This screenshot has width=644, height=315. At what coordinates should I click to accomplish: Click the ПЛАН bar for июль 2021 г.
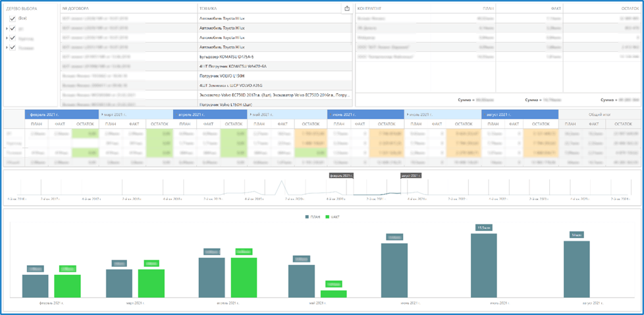click(x=483, y=266)
